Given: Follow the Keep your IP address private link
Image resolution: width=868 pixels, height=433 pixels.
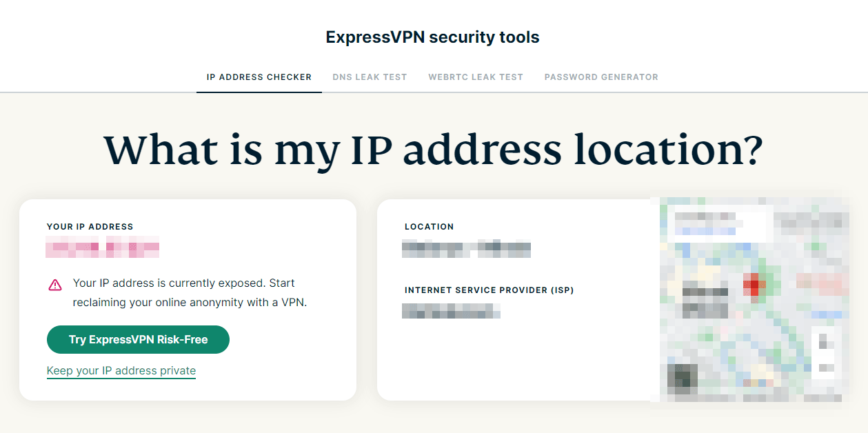Looking at the screenshot, I should 121,371.
